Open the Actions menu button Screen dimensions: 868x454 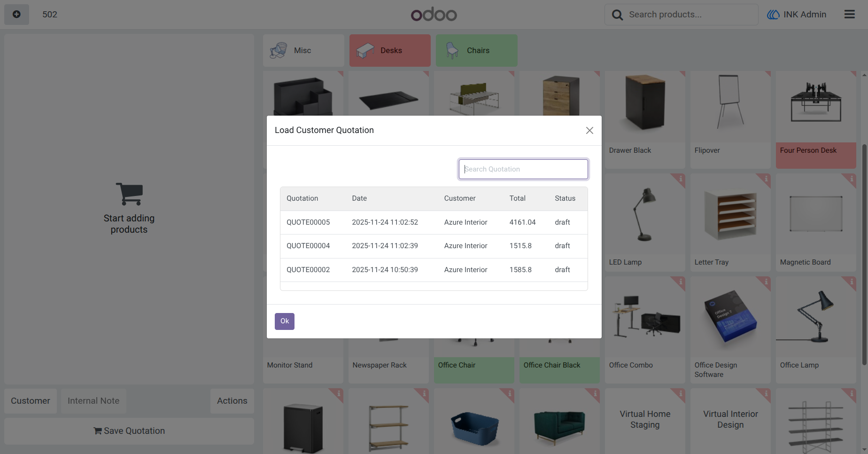click(x=232, y=401)
